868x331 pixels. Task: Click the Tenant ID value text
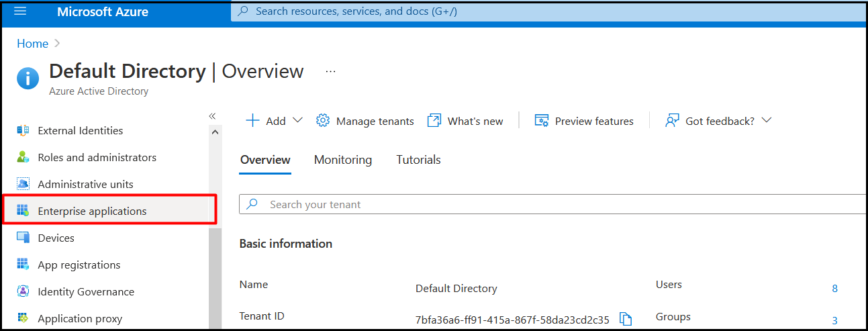pos(512,320)
